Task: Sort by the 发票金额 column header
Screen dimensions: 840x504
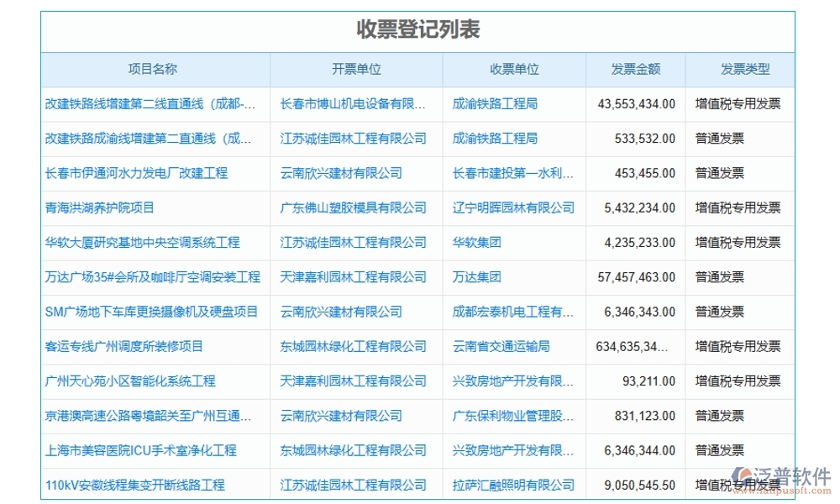Action: [x=634, y=70]
